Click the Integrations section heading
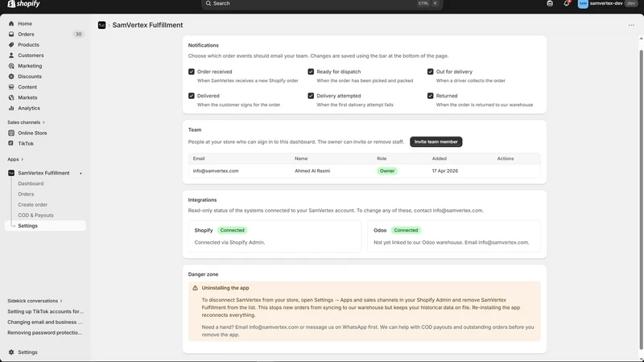 click(202, 200)
